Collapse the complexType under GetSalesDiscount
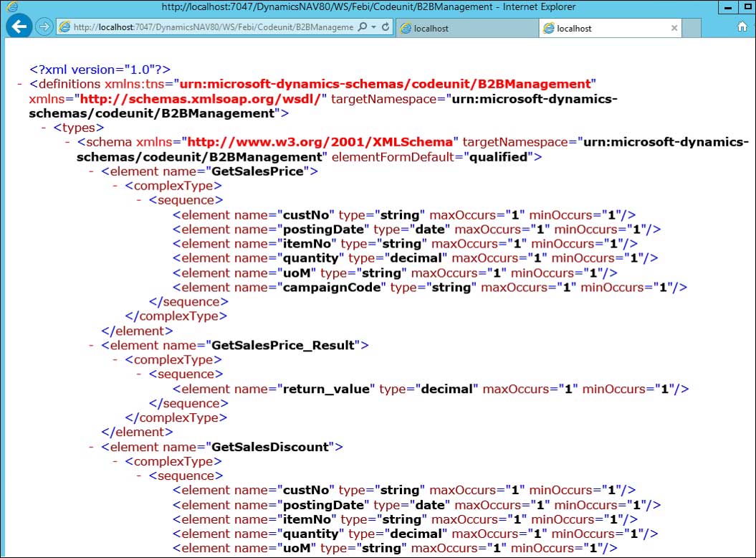The height and width of the screenshot is (558, 756). point(116,462)
